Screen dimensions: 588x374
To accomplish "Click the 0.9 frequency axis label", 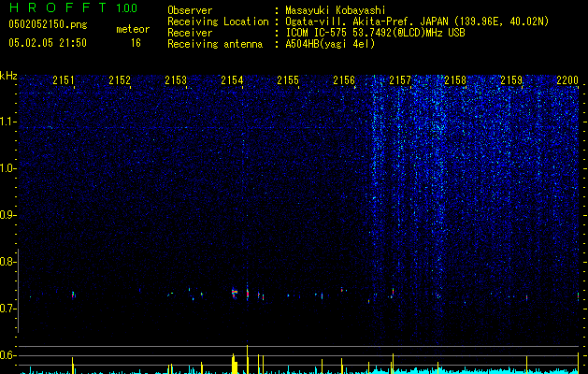I will pyautogui.click(x=7, y=215).
